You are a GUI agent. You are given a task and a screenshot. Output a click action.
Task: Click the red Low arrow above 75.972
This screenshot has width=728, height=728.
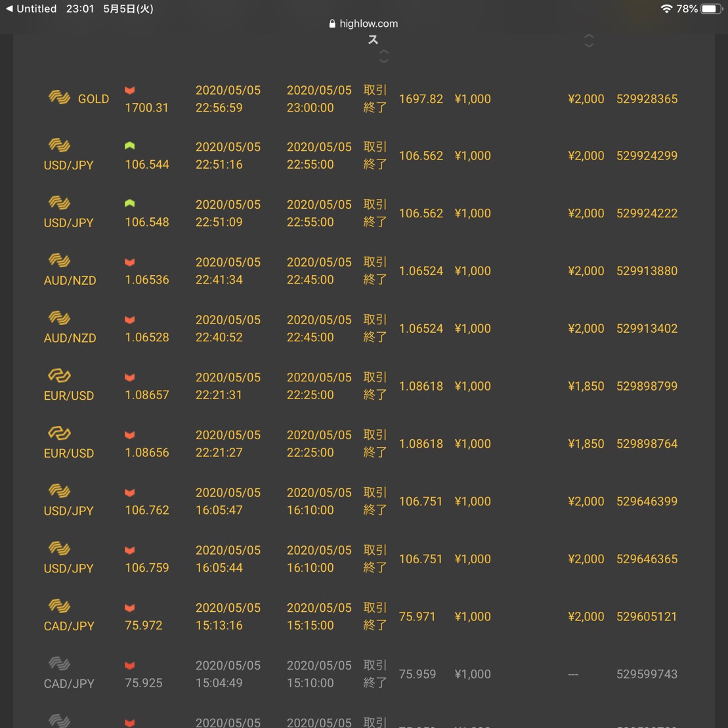129,608
